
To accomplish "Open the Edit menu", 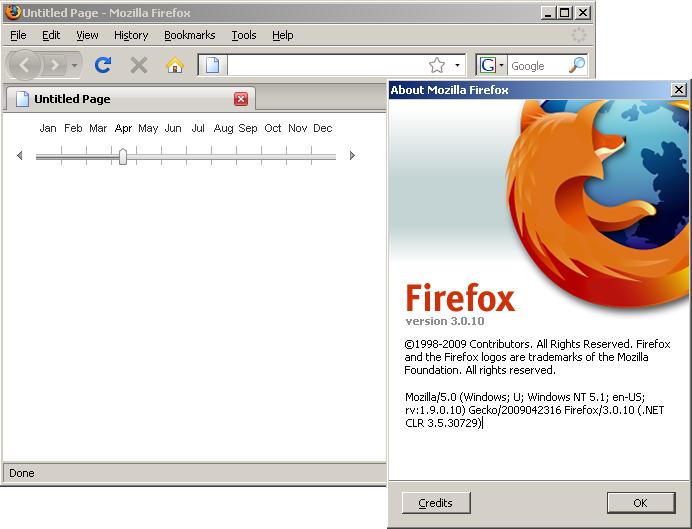I will [51, 35].
